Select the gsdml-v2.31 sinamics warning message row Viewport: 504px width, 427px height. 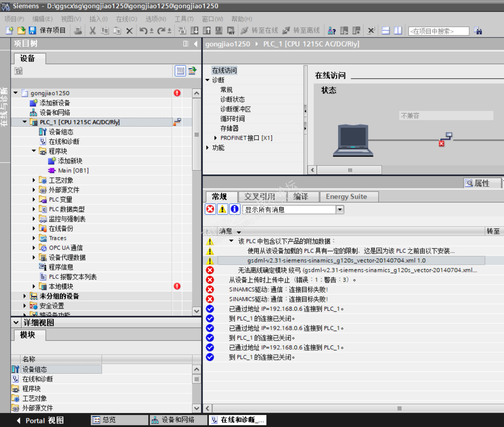[352, 260]
